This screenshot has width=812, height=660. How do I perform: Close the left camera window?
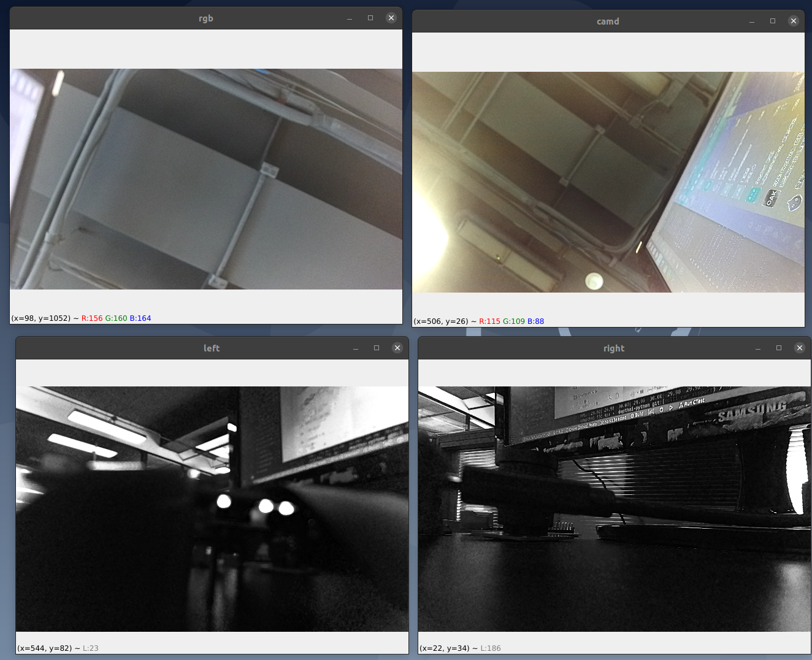pos(397,348)
